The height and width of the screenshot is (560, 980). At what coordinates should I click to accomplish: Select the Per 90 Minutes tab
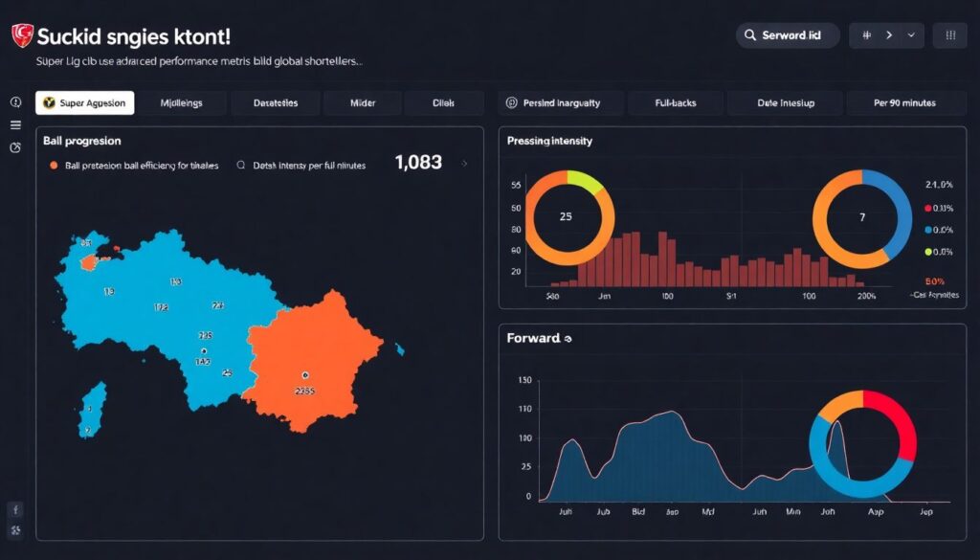[x=905, y=102]
